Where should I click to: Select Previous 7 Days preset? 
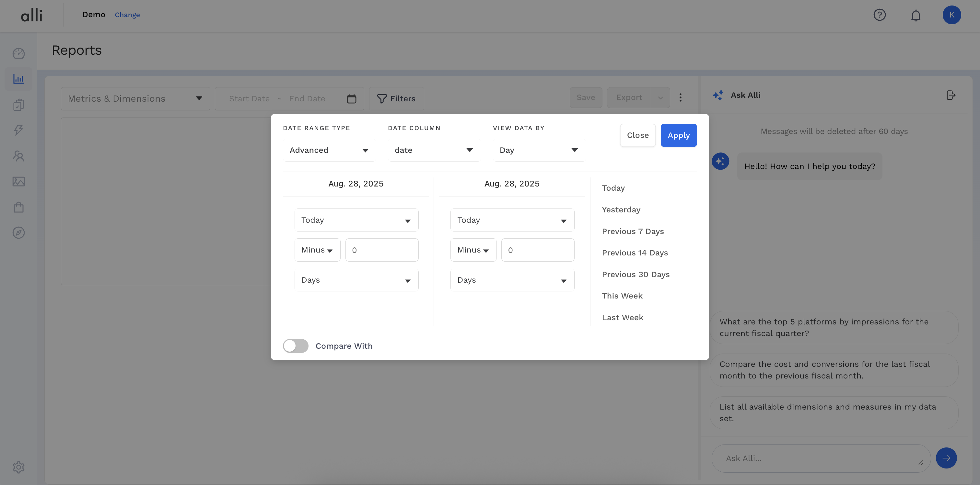(633, 231)
